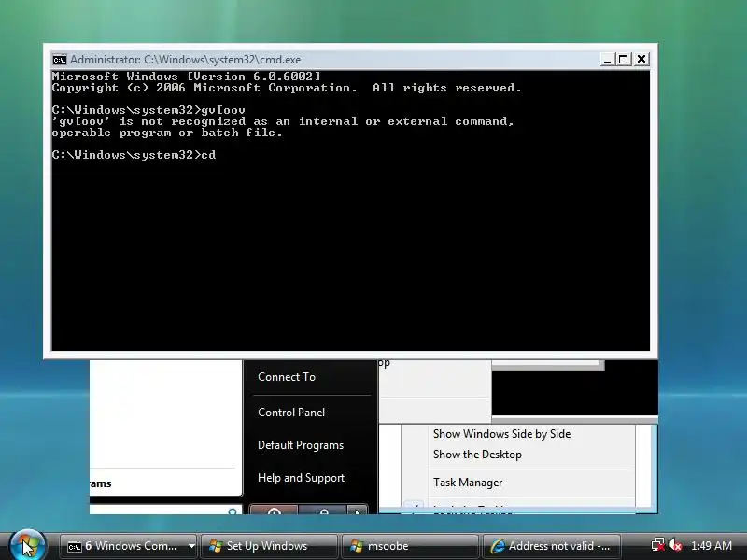747x560 pixels.
Task: Click the flag icon on Set Up Windows button
Action: click(216, 546)
